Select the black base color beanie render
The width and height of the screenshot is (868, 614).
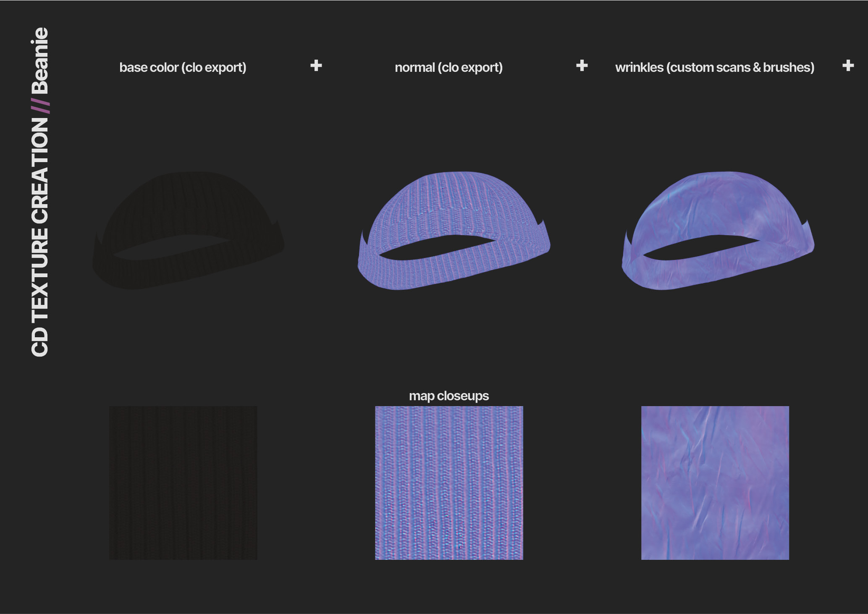click(x=188, y=230)
